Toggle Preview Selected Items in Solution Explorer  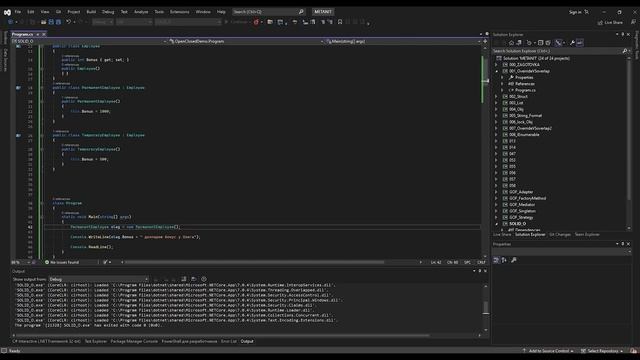point(580,42)
